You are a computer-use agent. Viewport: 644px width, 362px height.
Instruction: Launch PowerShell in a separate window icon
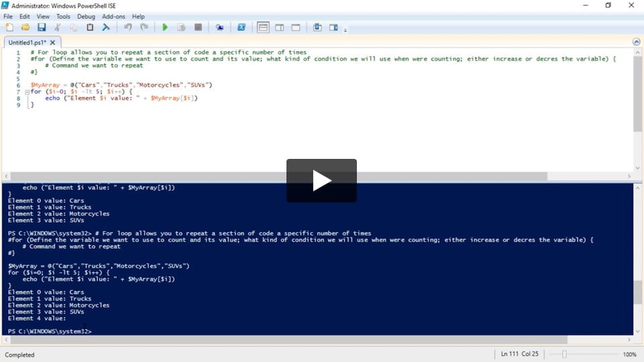241,27
